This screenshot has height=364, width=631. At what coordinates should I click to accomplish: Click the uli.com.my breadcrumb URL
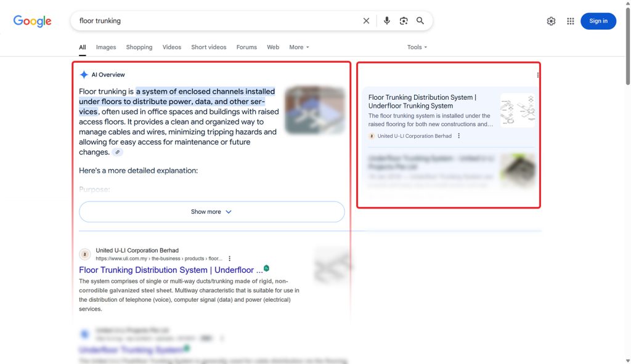159,259
